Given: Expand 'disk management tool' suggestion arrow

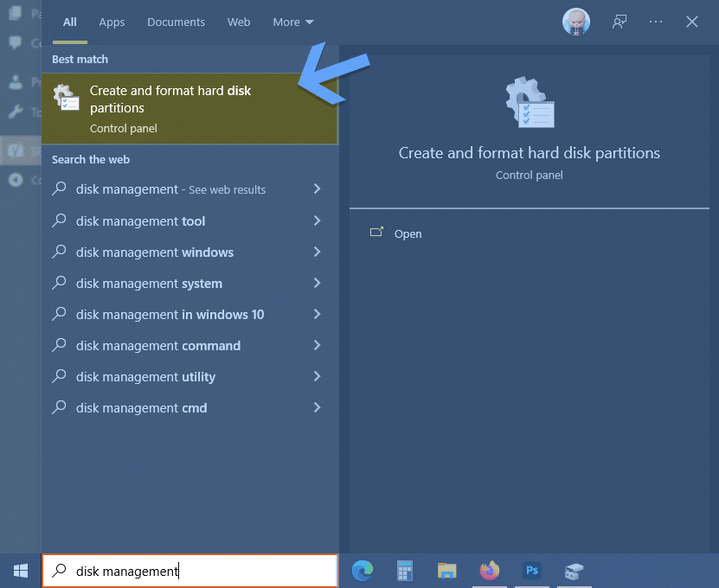Looking at the screenshot, I should [317, 220].
